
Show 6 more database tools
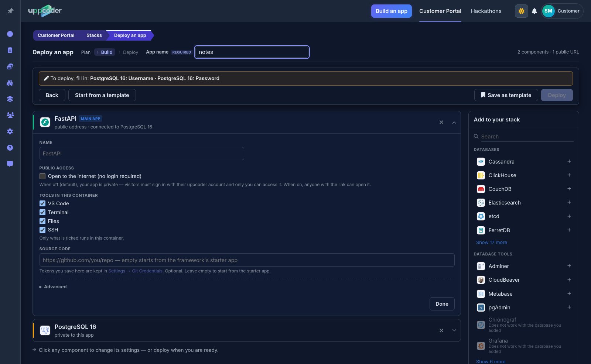click(x=491, y=361)
